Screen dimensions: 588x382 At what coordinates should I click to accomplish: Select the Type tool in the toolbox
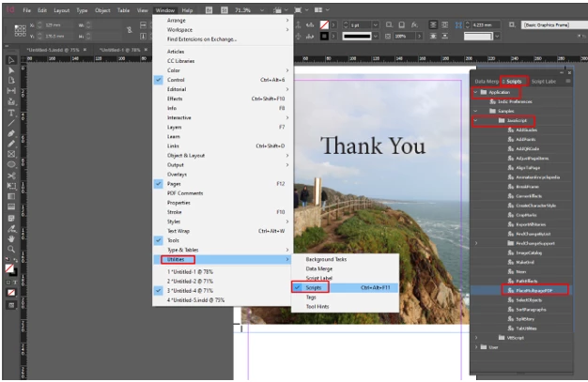point(11,113)
